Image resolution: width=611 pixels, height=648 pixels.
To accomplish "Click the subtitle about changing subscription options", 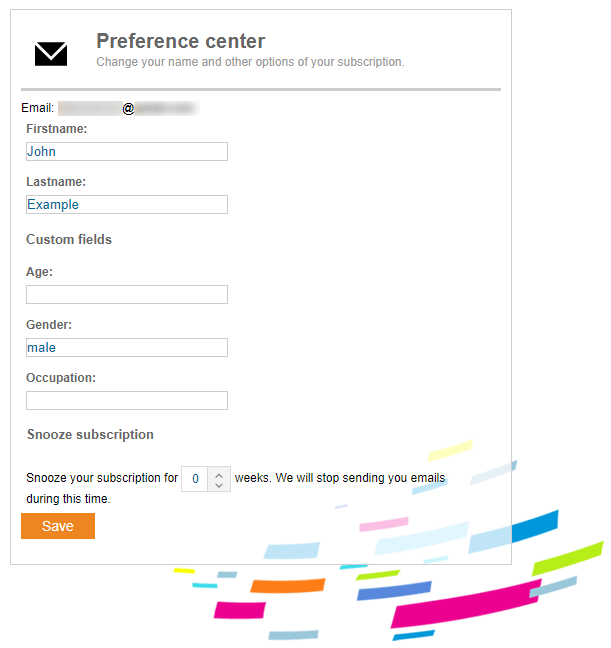I will pos(250,62).
